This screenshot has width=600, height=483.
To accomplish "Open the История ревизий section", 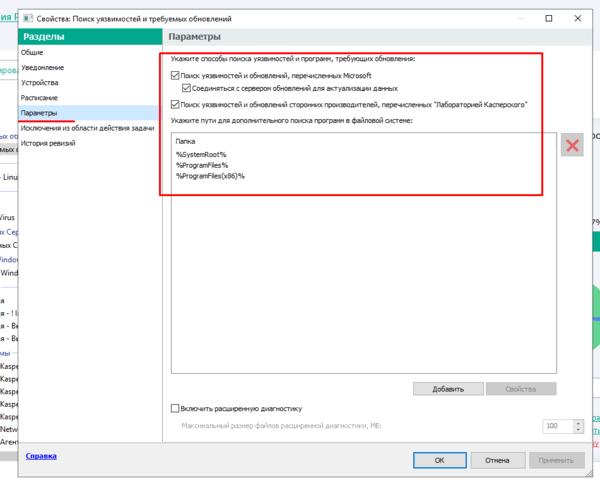I will tap(48, 143).
